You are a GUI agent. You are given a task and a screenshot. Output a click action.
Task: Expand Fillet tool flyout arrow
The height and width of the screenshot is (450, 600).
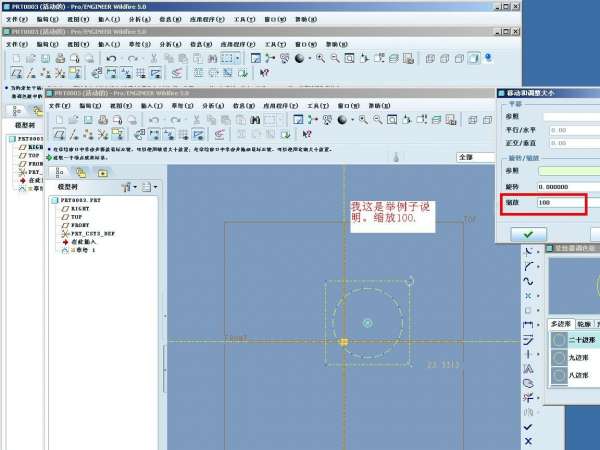(x=538, y=266)
